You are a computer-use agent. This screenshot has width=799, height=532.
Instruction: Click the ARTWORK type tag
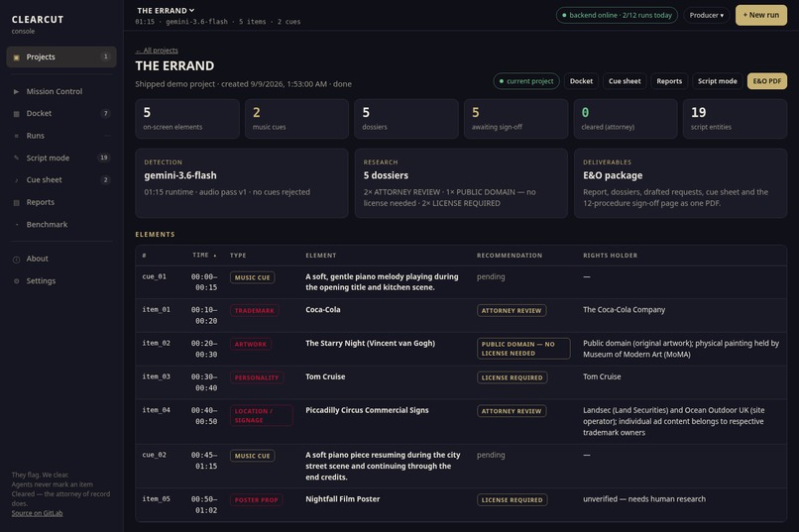[251, 344]
